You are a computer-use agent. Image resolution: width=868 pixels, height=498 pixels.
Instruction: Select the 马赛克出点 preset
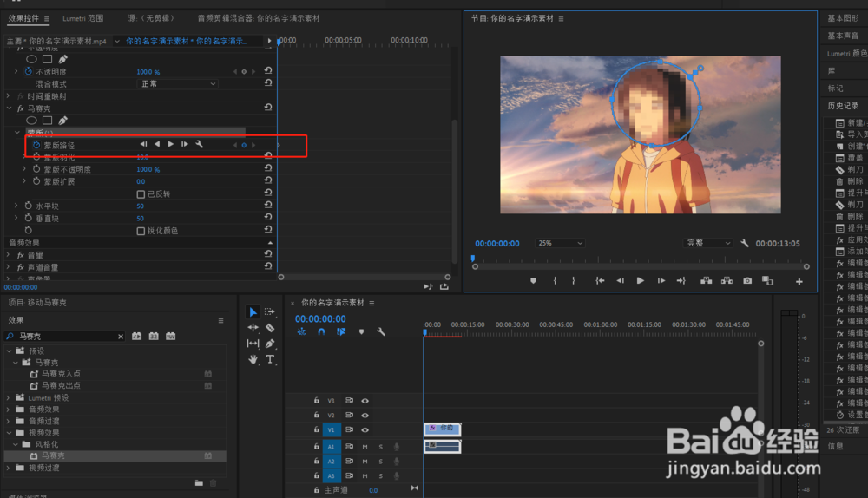[x=61, y=386]
